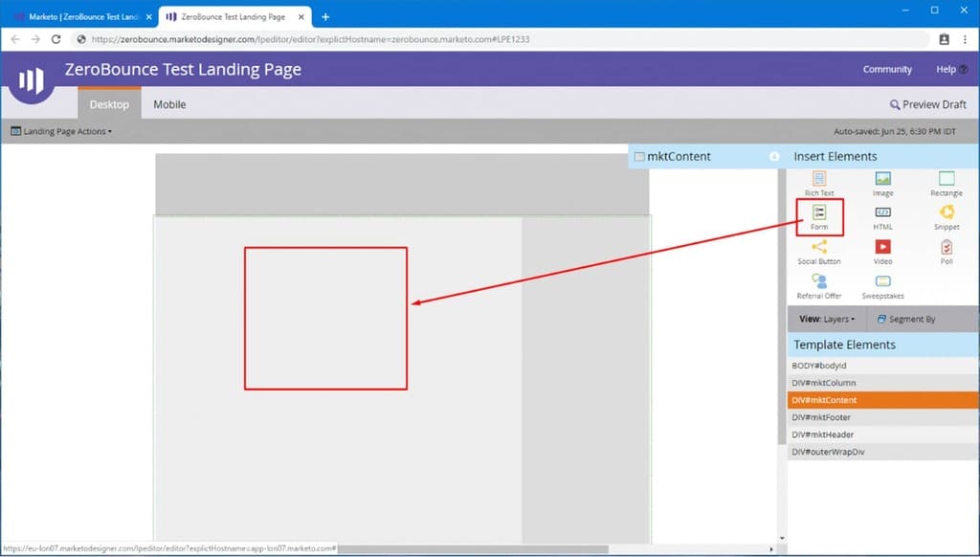Select the HTML insert element
980x557 pixels.
pos(882,217)
